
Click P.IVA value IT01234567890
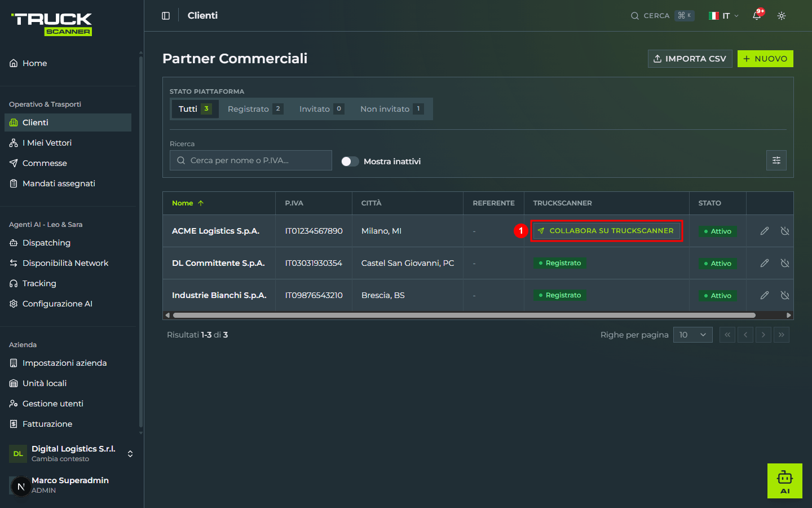coord(314,231)
